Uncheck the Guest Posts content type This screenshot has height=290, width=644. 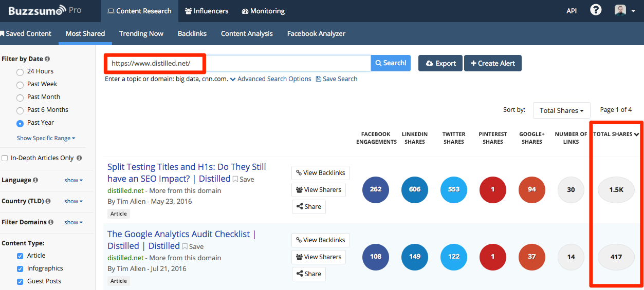tap(20, 281)
